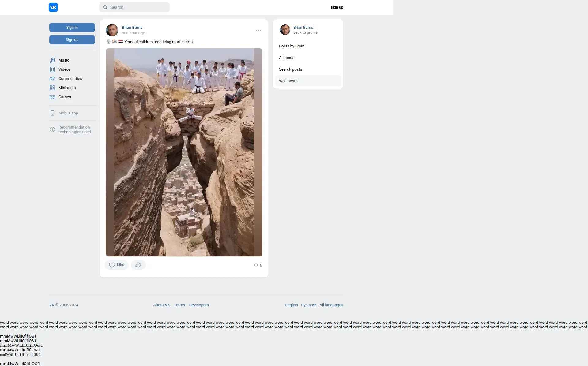Open the Music section icon
The image size is (588, 366).
click(x=52, y=60)
